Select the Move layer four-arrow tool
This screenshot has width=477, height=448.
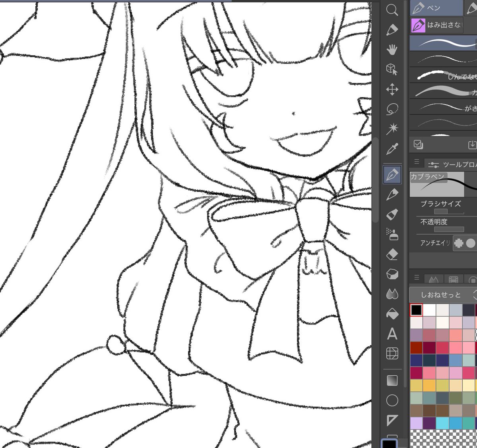[392, 89]
